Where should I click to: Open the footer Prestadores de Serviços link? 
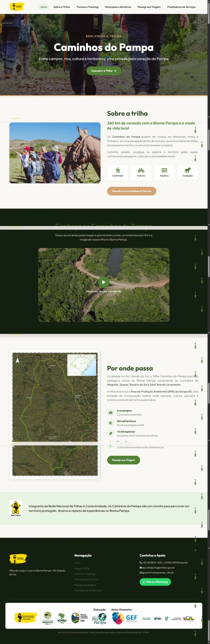tap(88, 590)
